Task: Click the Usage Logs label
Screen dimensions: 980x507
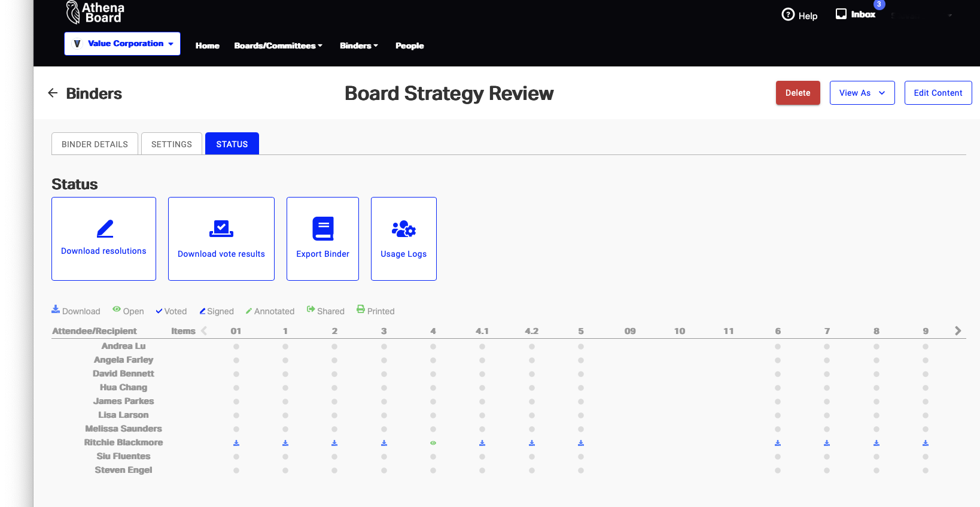Action: (x=404, y=254)
